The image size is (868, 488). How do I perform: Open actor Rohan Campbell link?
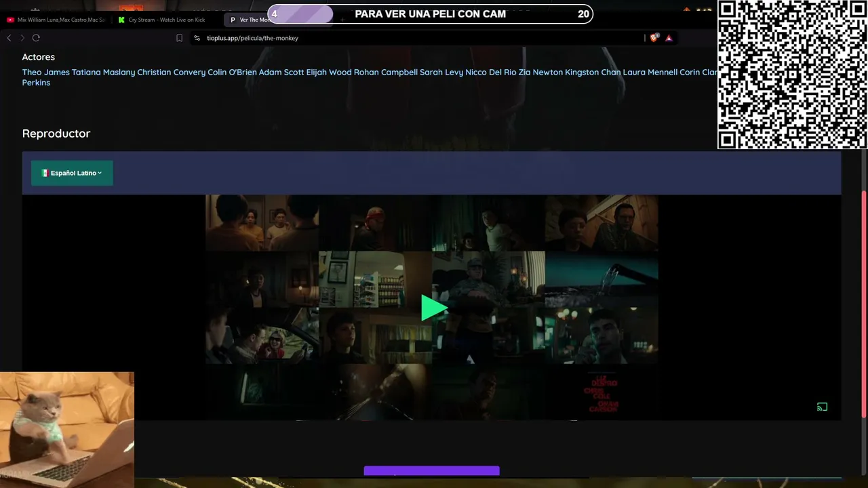386,72
